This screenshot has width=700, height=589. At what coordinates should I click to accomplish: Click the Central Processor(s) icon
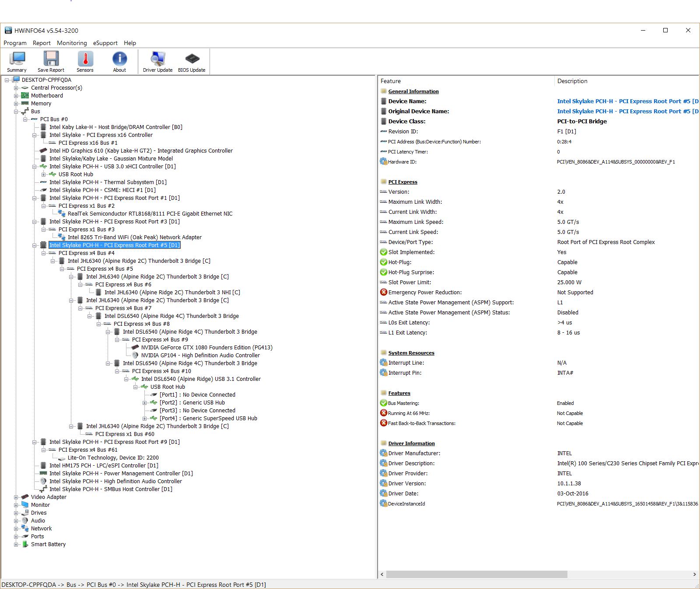click(x=25, y=88)
